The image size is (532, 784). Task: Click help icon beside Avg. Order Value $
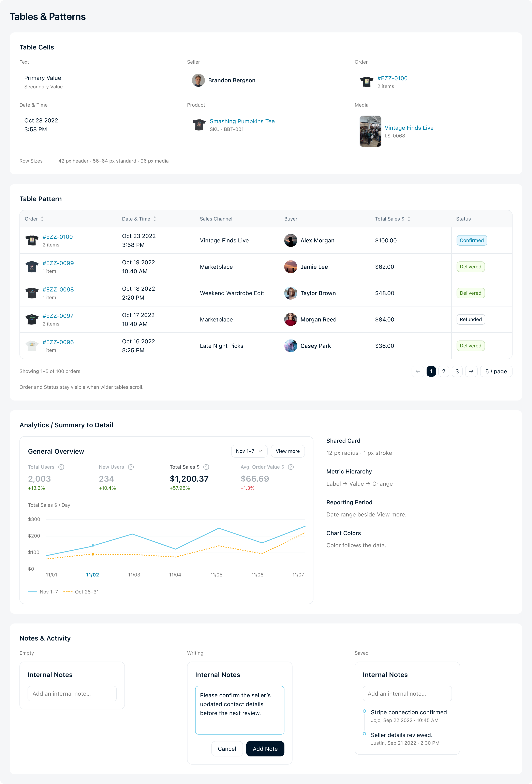tap(291, 467)
